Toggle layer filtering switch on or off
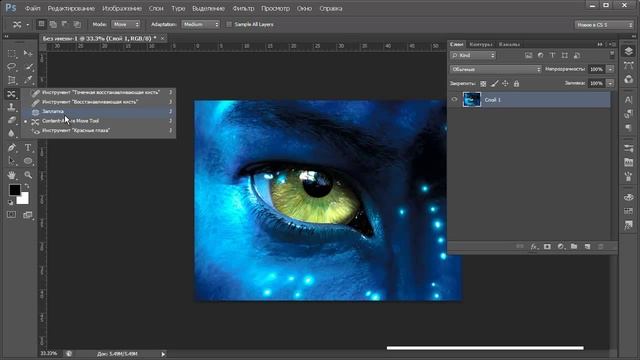 (612, 55)
